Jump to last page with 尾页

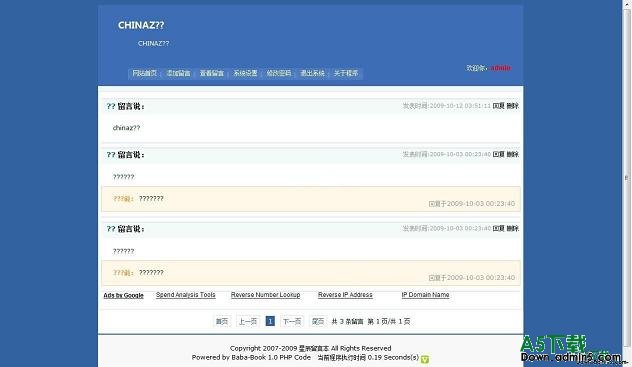318,321
